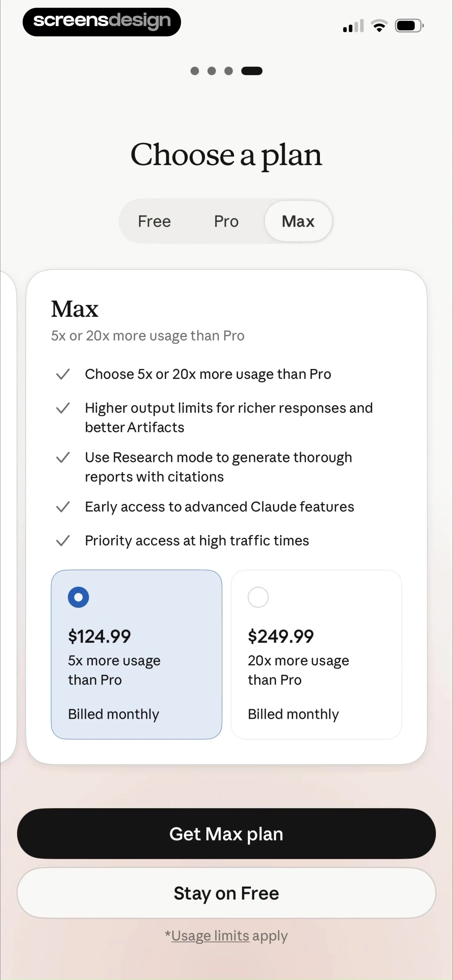Open the Usage limits link

tap(210, 936)
